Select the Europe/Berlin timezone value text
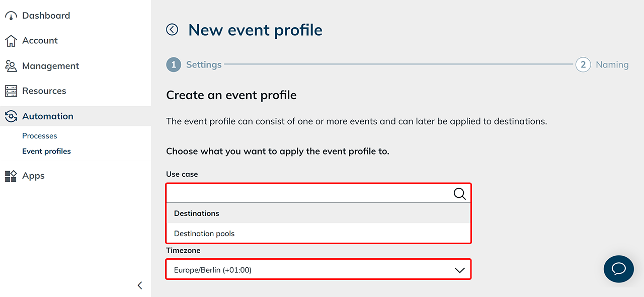Screen dimensions: 644x297 click(x=212, y=270)
